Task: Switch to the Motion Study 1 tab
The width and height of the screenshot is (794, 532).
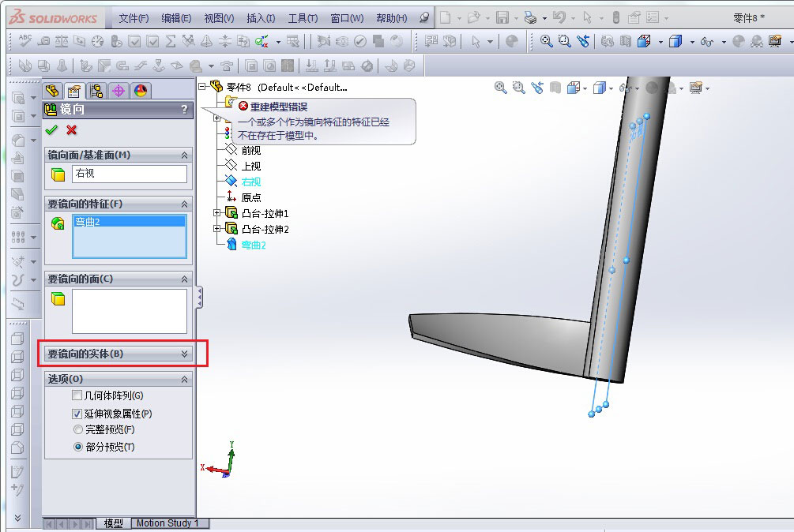Action: pyautogui.click(x=169, y=523)
